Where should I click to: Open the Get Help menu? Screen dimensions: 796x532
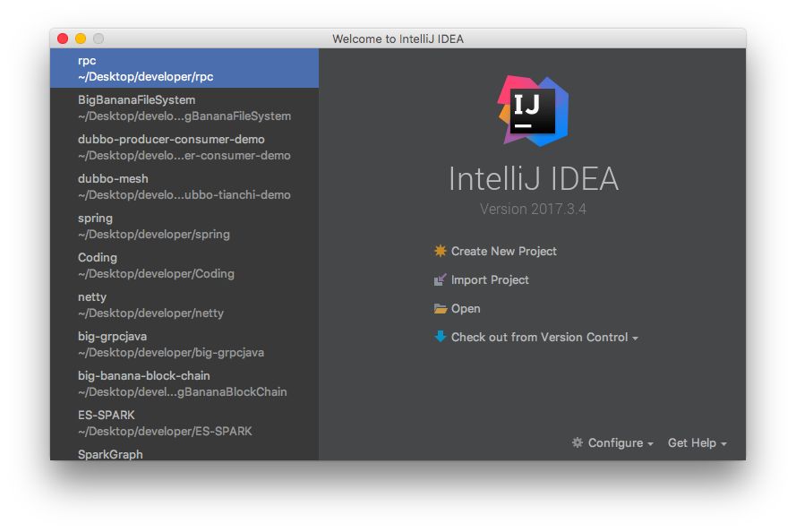(692, 442)
